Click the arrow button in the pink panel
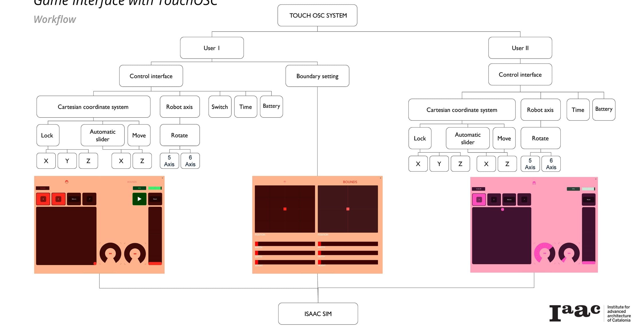The image size is (644, 330). 524,200
